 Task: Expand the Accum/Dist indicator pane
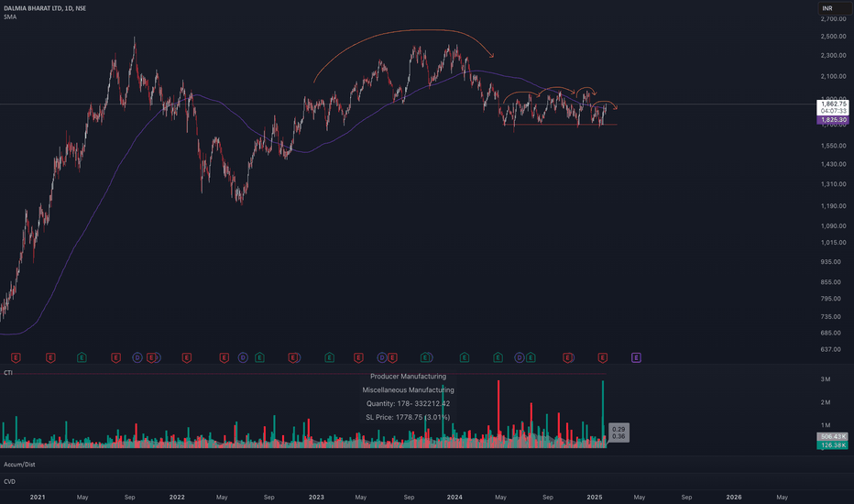coord(19,465)
